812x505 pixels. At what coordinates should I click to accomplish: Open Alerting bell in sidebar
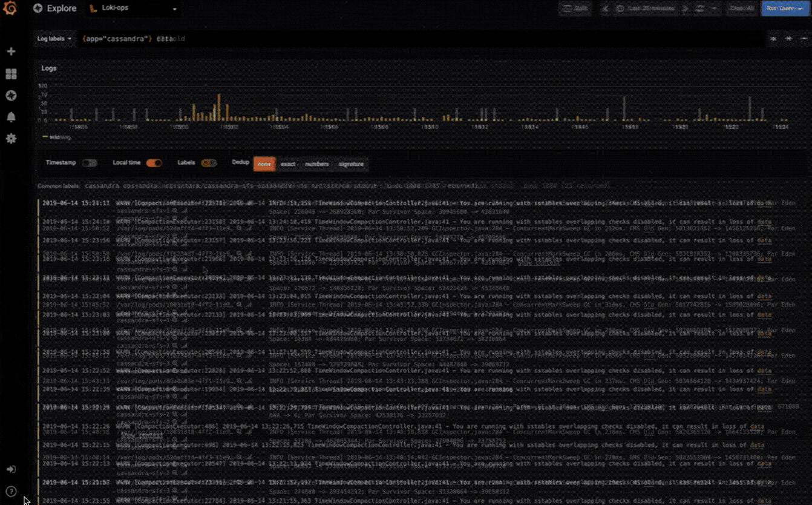11,117
